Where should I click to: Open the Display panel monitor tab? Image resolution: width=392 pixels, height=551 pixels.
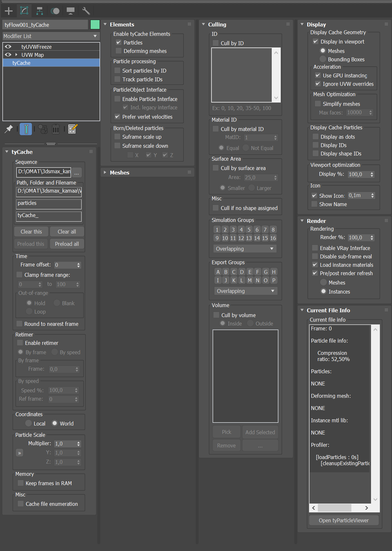coord(71,11)
